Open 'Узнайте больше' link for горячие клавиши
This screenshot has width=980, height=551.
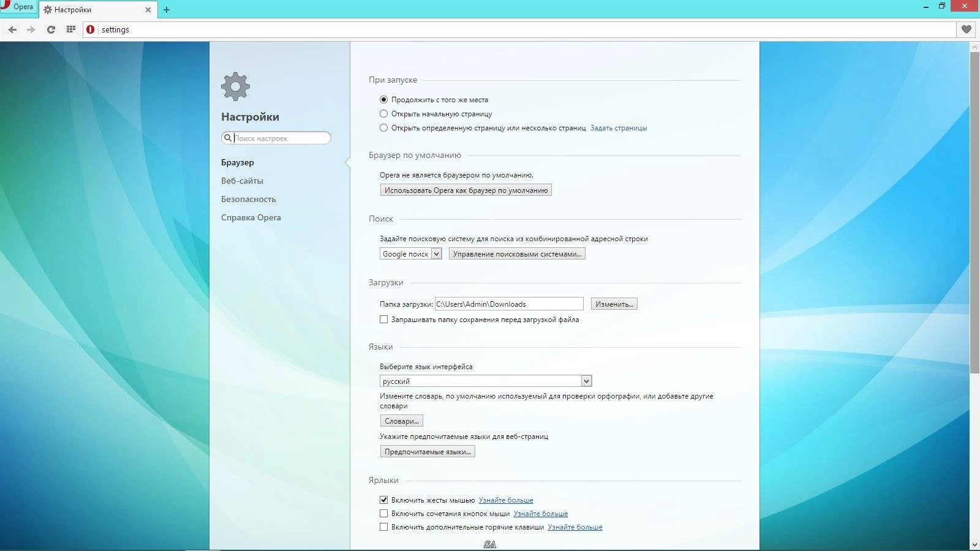575,527
